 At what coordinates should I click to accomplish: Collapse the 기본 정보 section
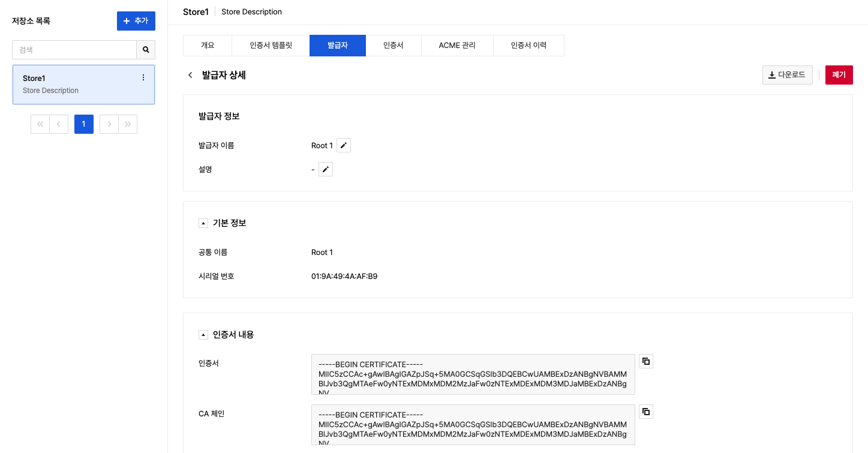click(x=203, y=223)
